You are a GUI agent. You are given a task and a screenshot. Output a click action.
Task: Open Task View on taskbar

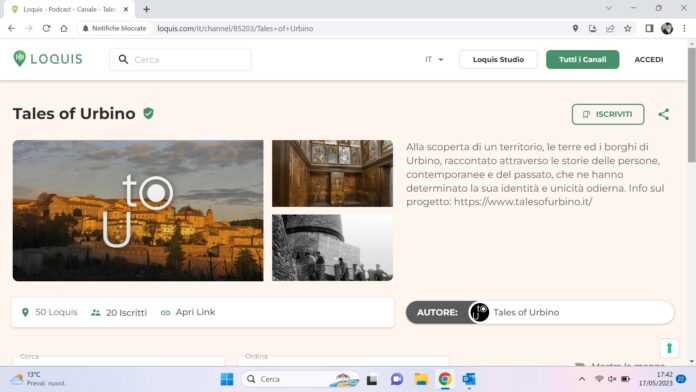[x=372, y=380]
